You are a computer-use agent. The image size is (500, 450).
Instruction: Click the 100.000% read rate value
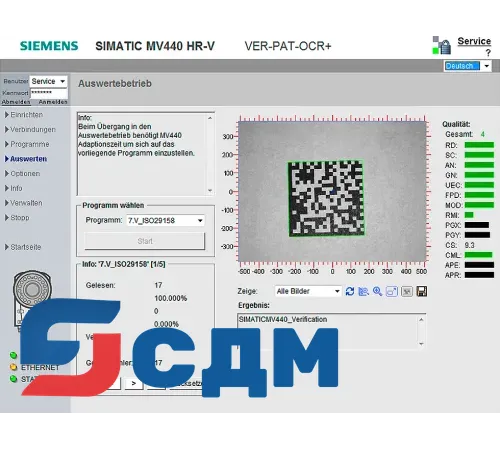click(170, 298)
